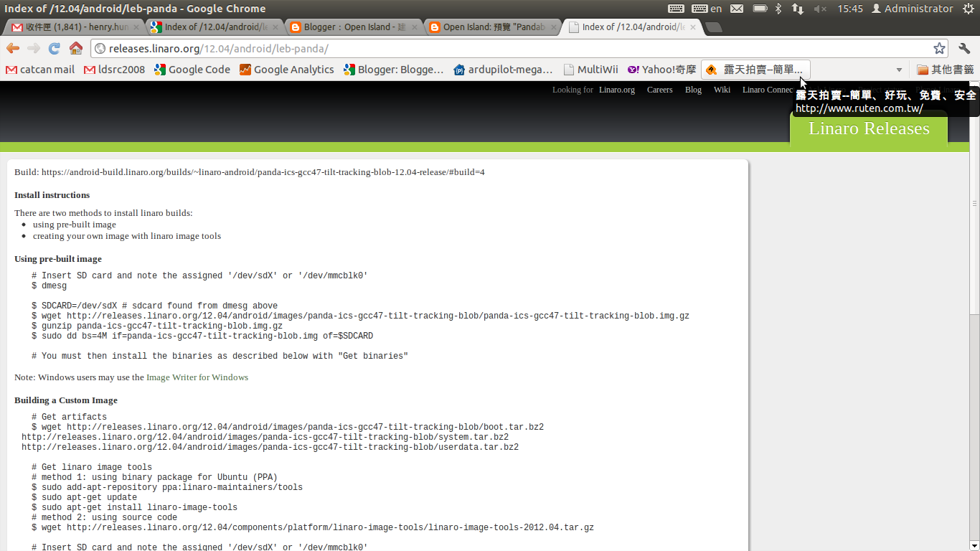Viewport: 980px width, 551px height.
Task: Open the Administrator user menu
Action: (912, 9)
